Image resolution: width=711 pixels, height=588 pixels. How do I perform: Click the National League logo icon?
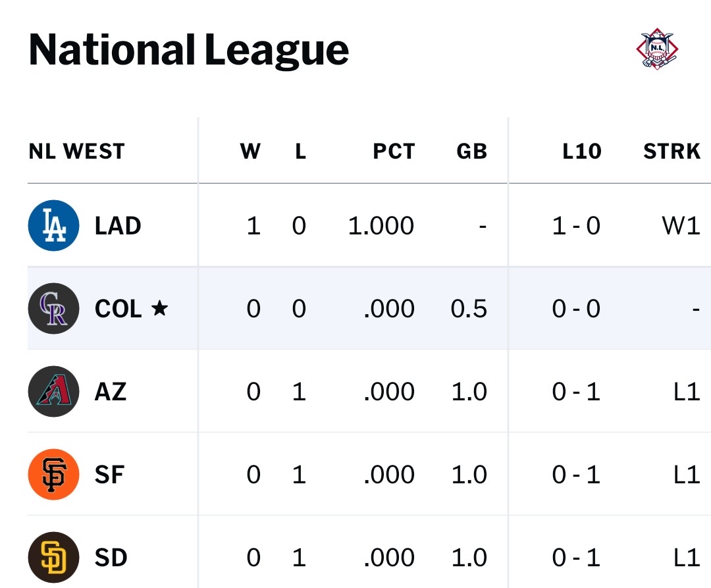[656, 49]
